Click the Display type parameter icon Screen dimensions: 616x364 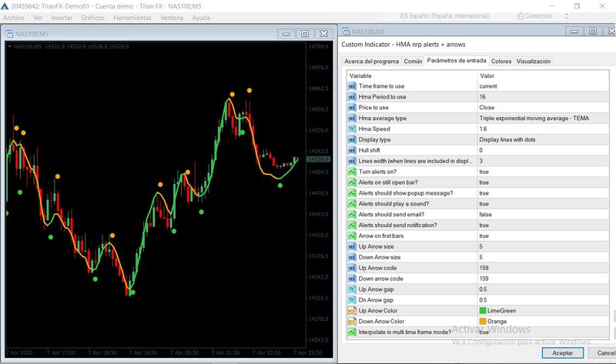click(352, 139)
